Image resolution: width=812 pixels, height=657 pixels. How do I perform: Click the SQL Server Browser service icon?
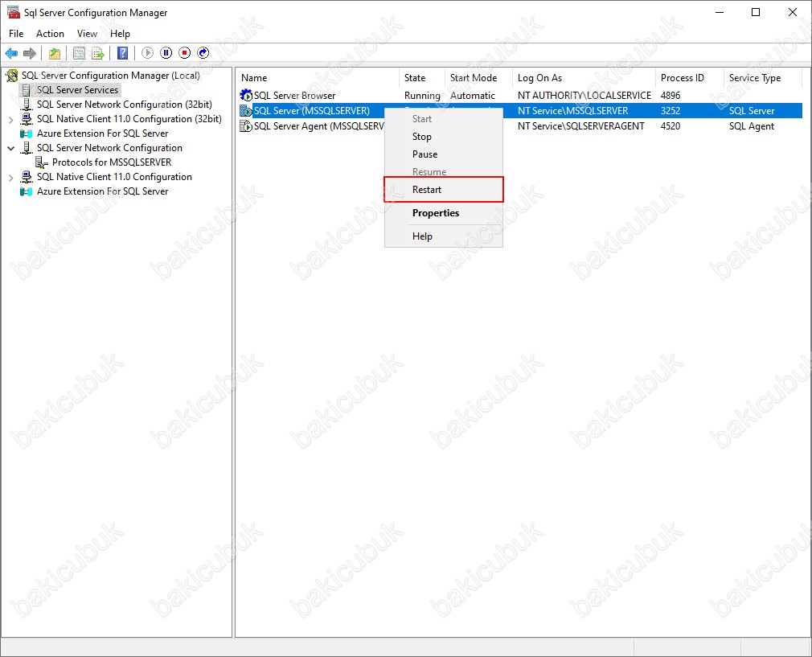(246, 96)
